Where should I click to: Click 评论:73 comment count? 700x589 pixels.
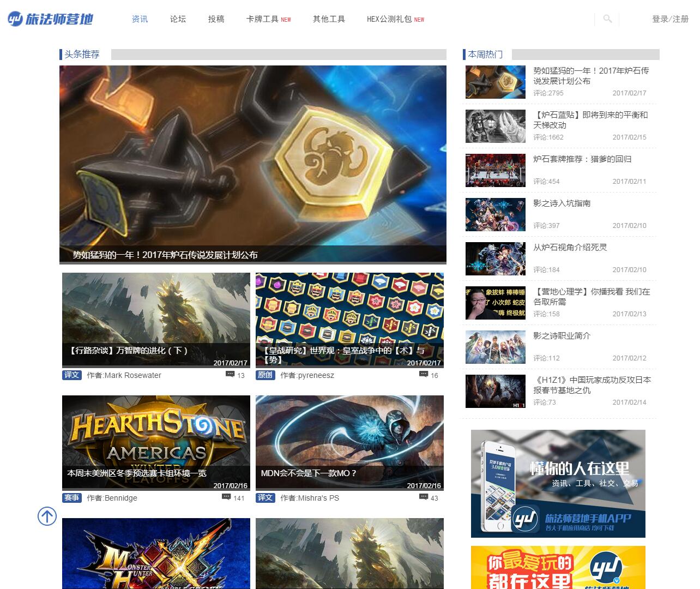tap(545, 402)
